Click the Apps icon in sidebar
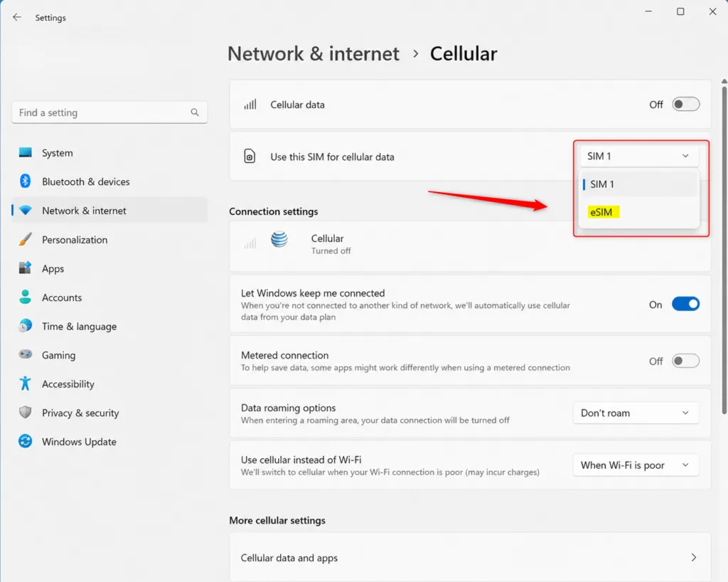This screenshot has height=582, width=728. pos(25,268)
